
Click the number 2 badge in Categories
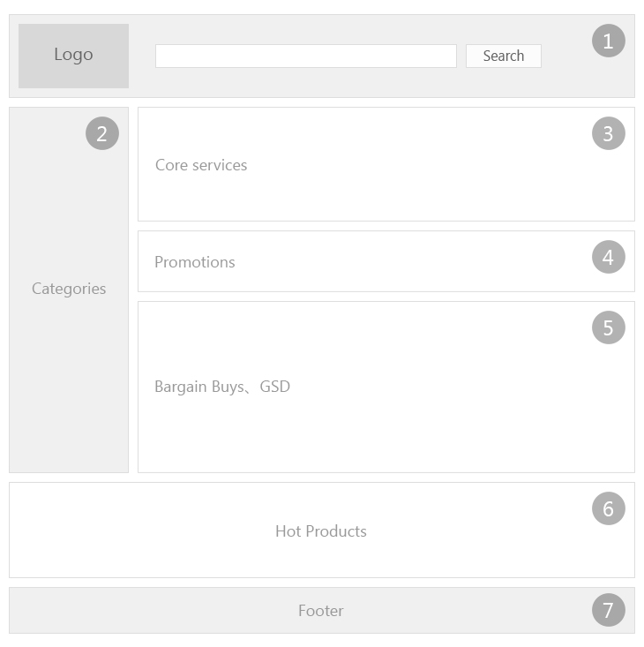[101, 133]
